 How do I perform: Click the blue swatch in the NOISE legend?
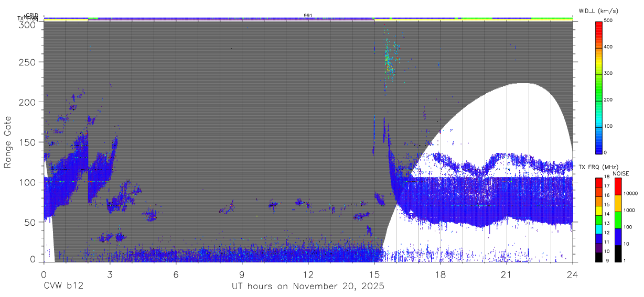(x=618, y=237)
